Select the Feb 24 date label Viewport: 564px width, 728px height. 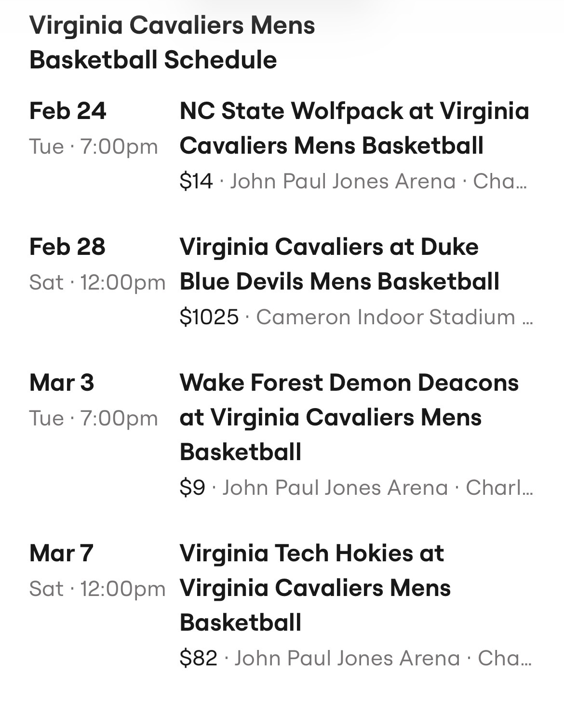67,111
